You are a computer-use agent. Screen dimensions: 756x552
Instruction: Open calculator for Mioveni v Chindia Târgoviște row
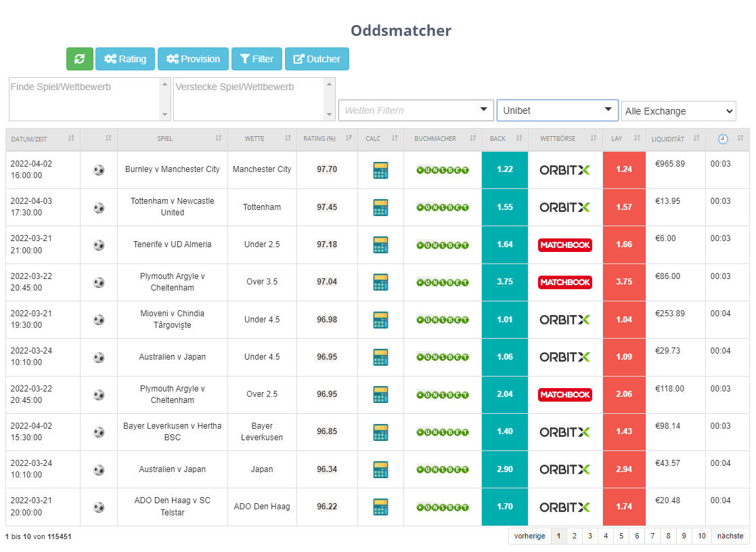[380, 320]
